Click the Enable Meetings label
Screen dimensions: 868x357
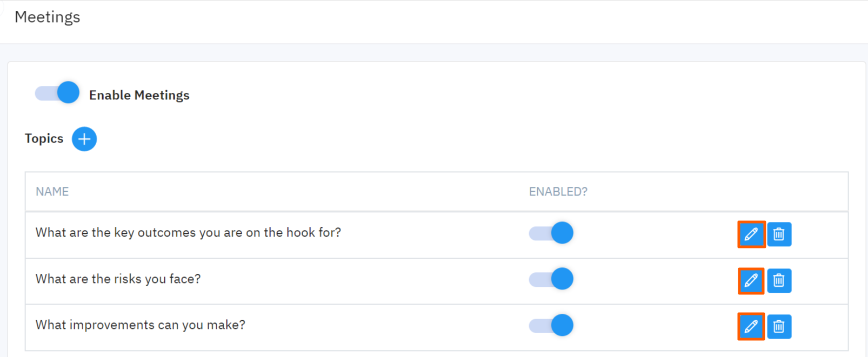click(139, 95)
